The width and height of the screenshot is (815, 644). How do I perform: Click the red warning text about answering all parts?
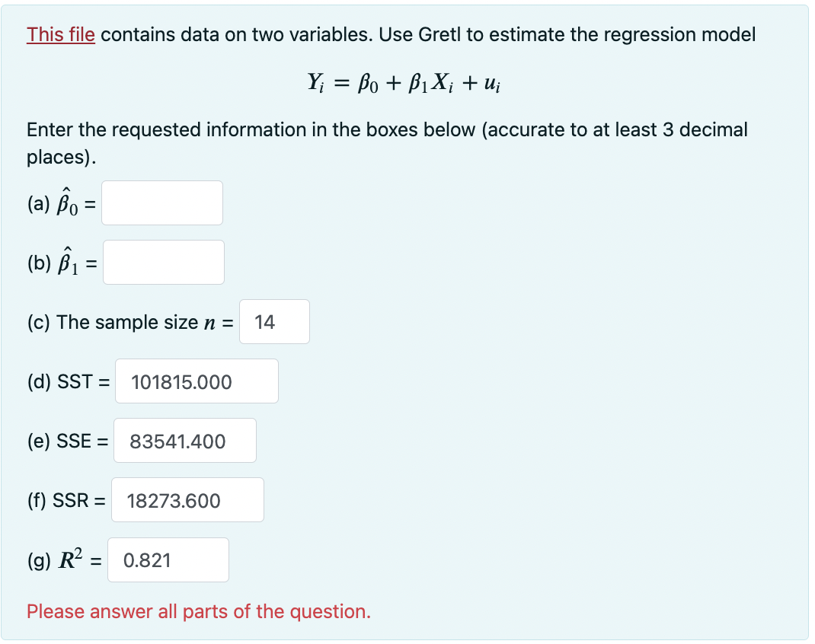click(198, 611)
